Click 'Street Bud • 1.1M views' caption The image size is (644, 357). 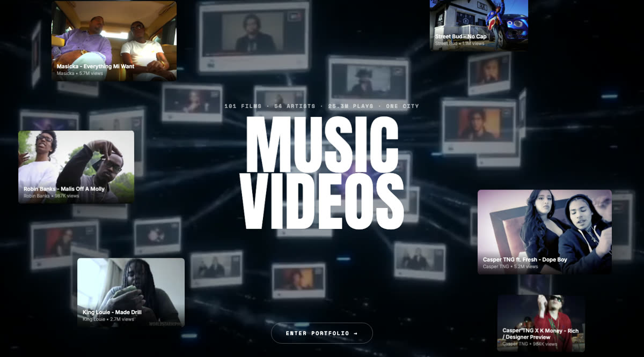(x=460, y=43)
